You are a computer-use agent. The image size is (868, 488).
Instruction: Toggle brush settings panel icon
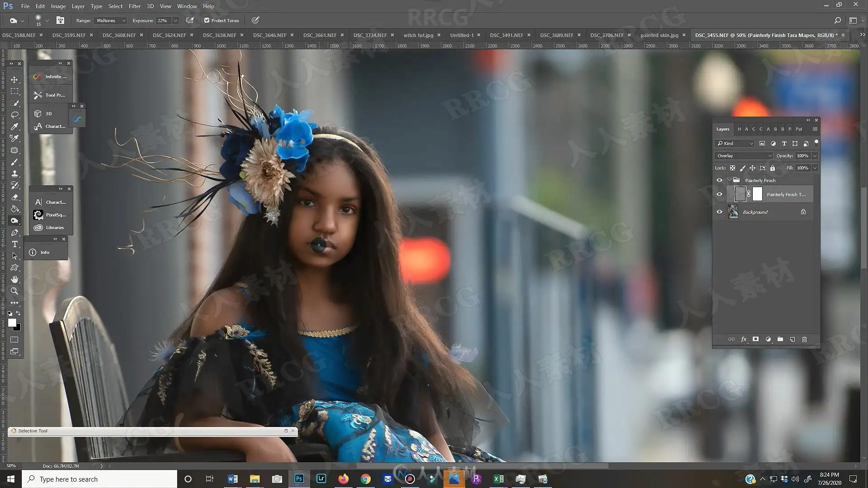pyautogui.click(x=60, y=20)
